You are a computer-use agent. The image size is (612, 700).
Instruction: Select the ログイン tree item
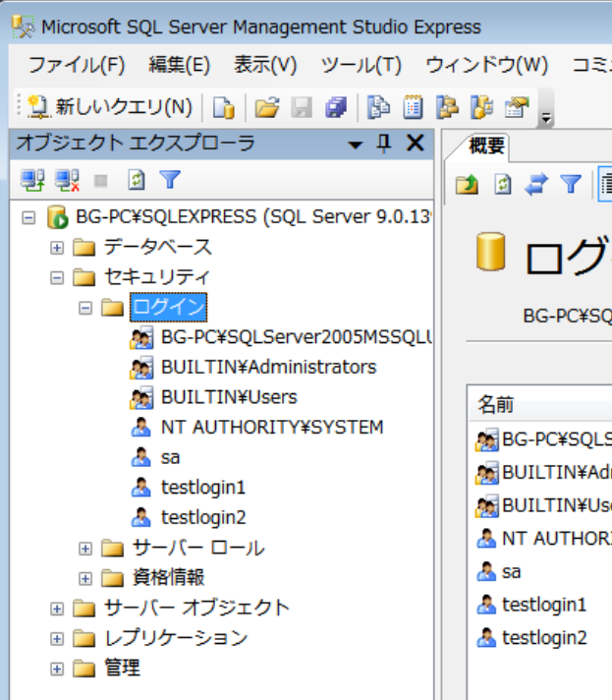click(169, 307)
